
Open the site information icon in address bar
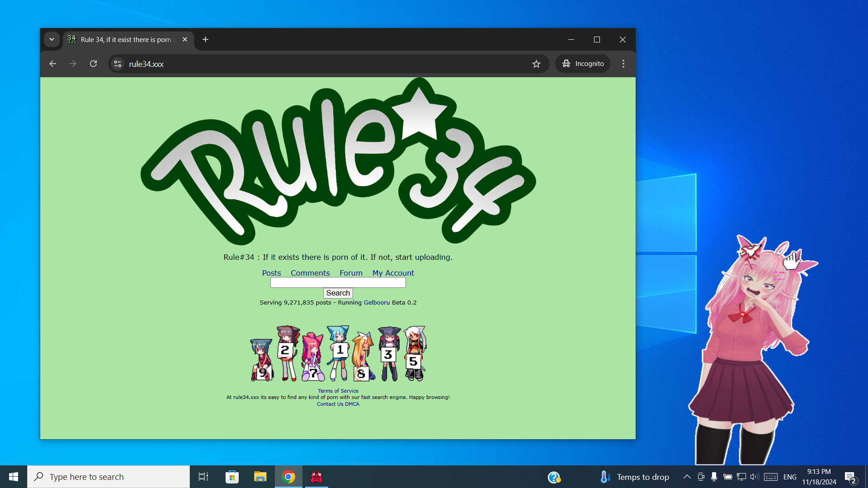pyautogui.click(x=118, y=64)
